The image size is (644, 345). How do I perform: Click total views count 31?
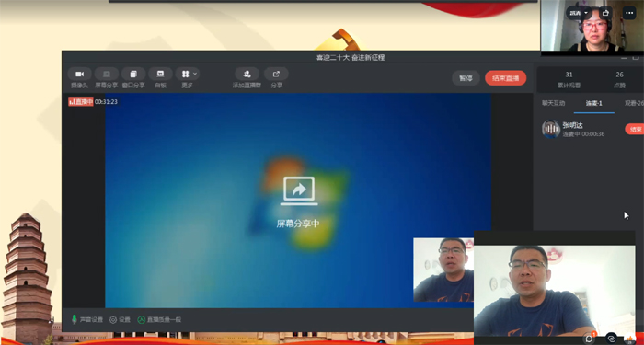(569, 75)
